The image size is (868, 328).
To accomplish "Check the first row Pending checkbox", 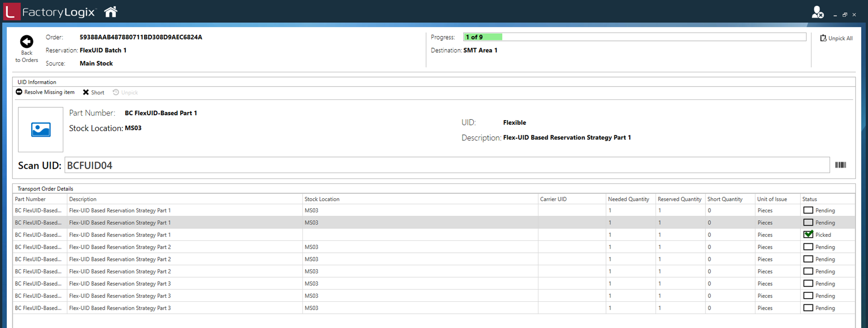I will click(x=808, y=210).
